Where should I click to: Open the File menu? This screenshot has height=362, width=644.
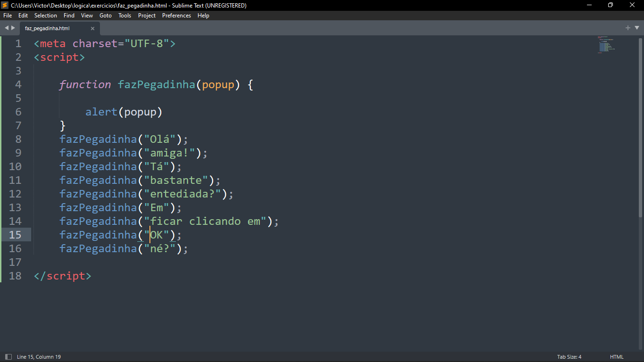(8, 16)
